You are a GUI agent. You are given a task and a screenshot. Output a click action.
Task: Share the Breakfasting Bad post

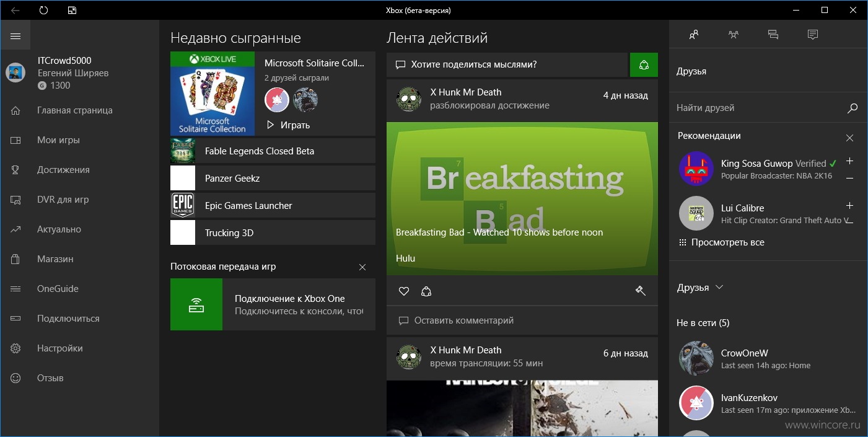pyautogui.click(x=426, y=291)
